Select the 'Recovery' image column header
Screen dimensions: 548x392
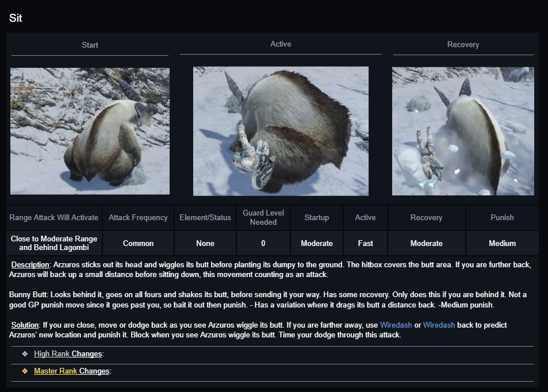[463, 45]
